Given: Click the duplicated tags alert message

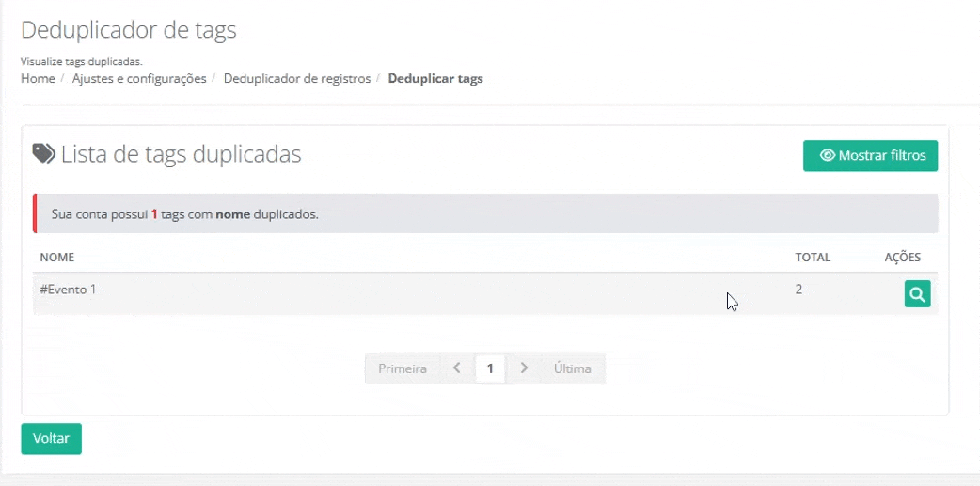Looking at the screenshot, I should (185, 214).
